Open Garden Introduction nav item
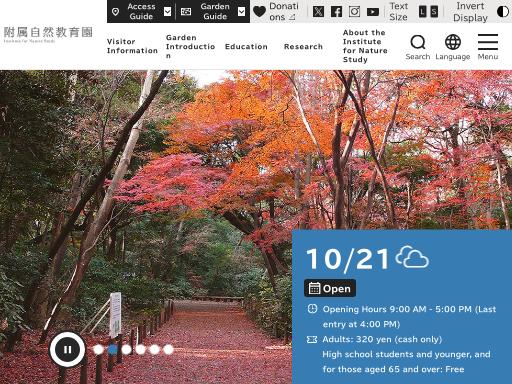This screenshot has height=384, width=512. point(190,46)
